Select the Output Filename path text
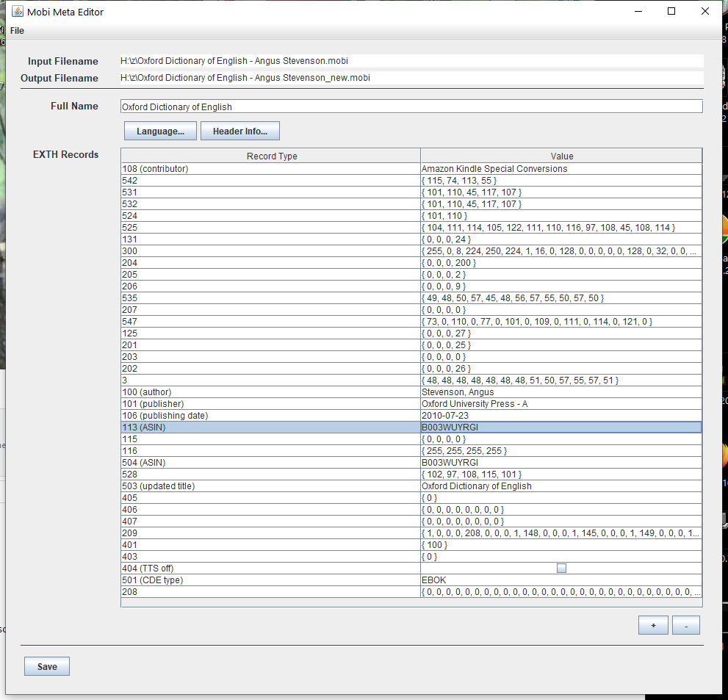Screen dimensions: 728x700 tap(245, 78)
